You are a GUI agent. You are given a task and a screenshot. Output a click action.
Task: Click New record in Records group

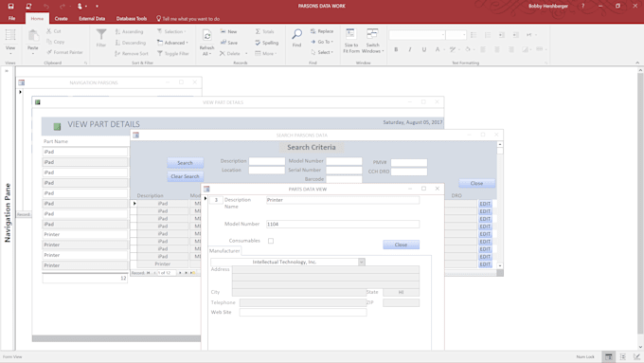tap(228, 31)
